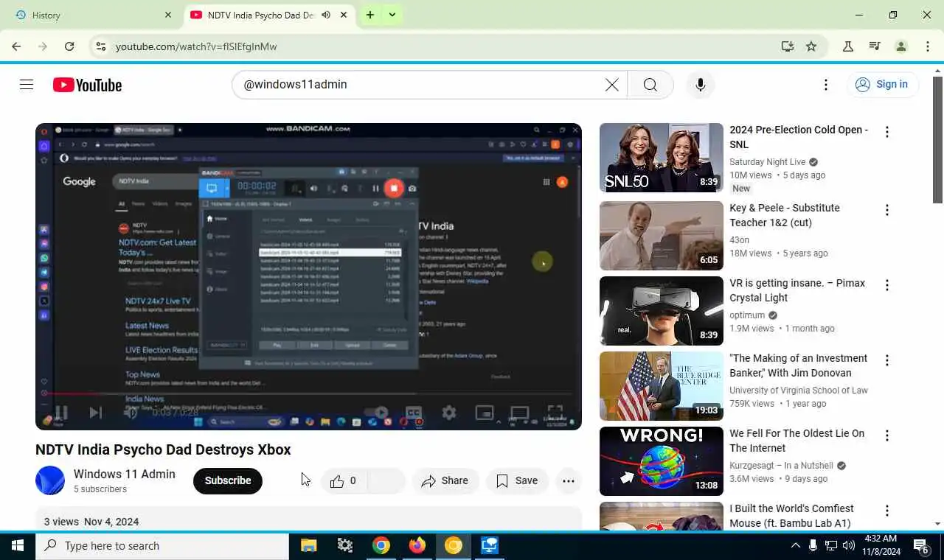Clear the search box with X

612,85
